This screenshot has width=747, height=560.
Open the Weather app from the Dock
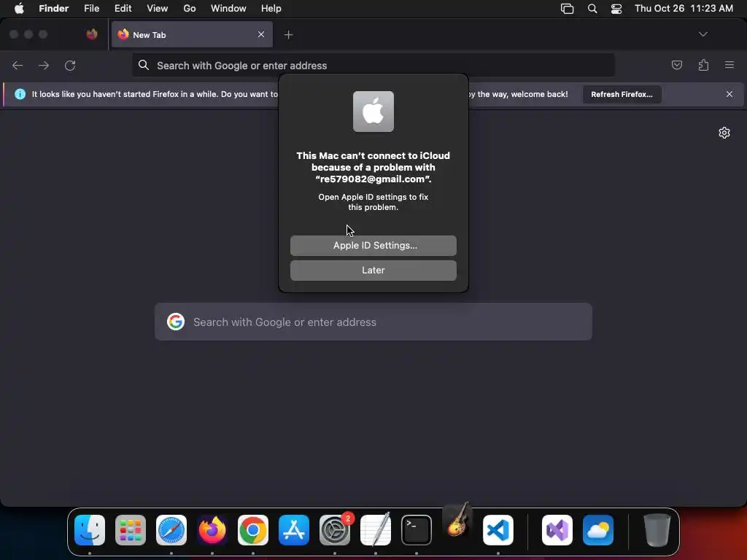pyautogui.click(x=598, y=530)
